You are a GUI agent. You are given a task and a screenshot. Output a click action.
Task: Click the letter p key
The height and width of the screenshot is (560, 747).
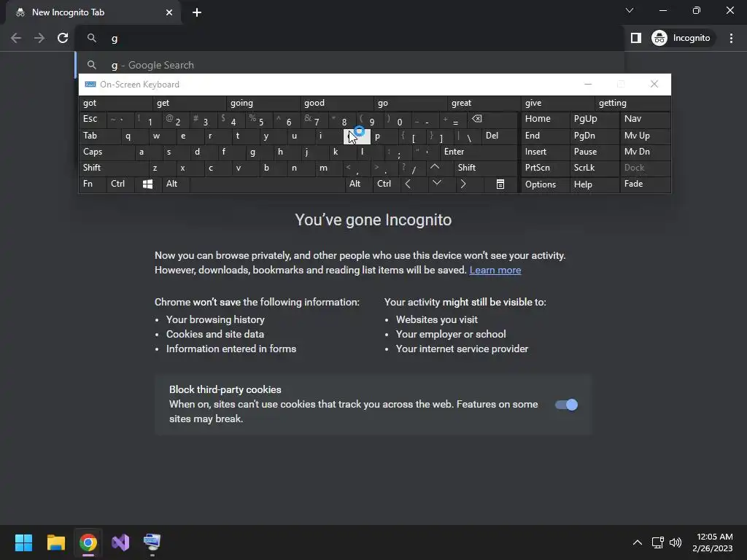(x=384, y=136)
